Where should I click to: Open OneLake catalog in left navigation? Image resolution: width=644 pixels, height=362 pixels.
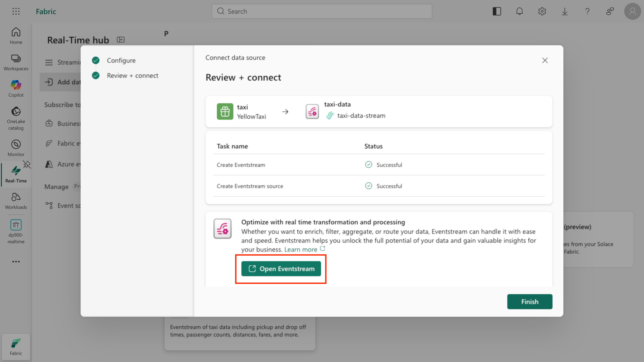click(16, 119)
